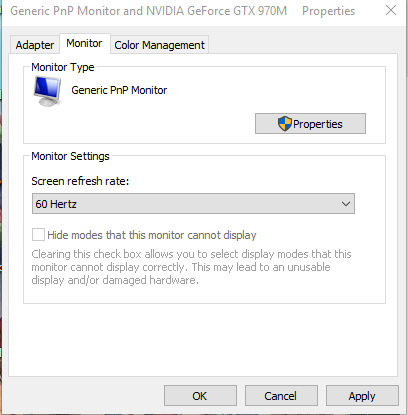
Task: Click the 'Hide modes that this monitor cannot display' label
Action: pos(152,235)
